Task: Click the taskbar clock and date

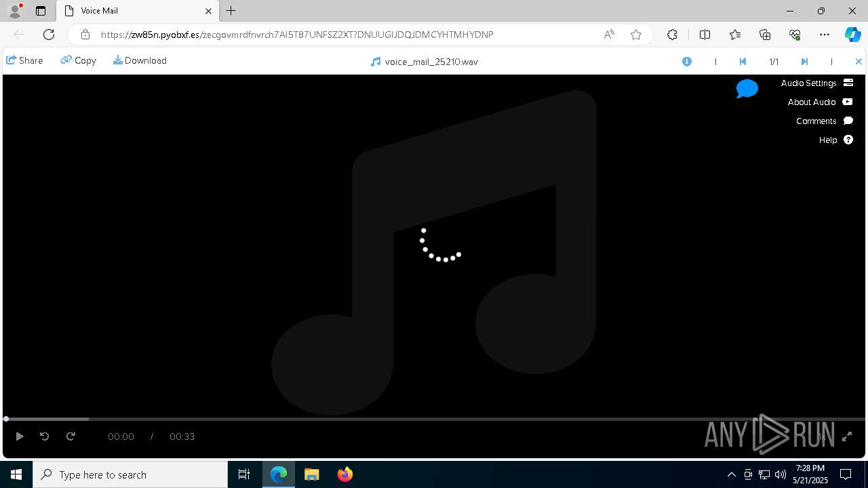Action: (810, 474)
